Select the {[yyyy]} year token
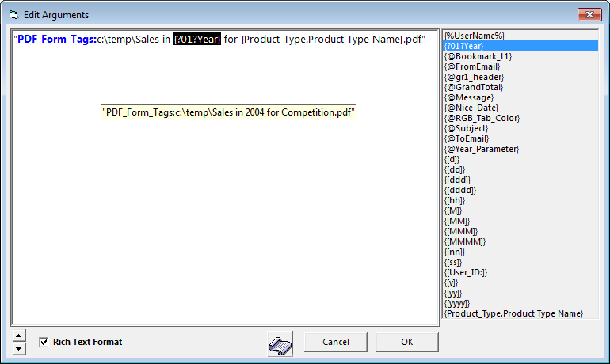610x364 pixels. (x=520, y=303)
